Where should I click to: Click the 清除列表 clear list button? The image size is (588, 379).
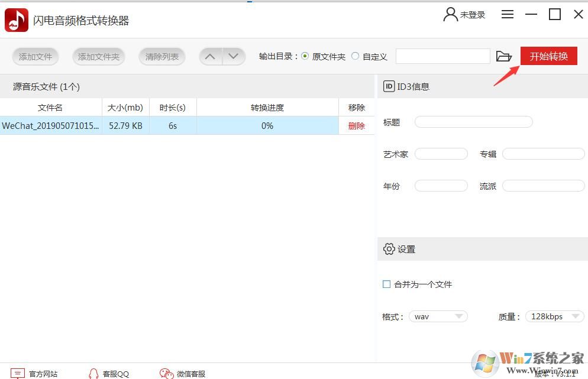point(161,56)
